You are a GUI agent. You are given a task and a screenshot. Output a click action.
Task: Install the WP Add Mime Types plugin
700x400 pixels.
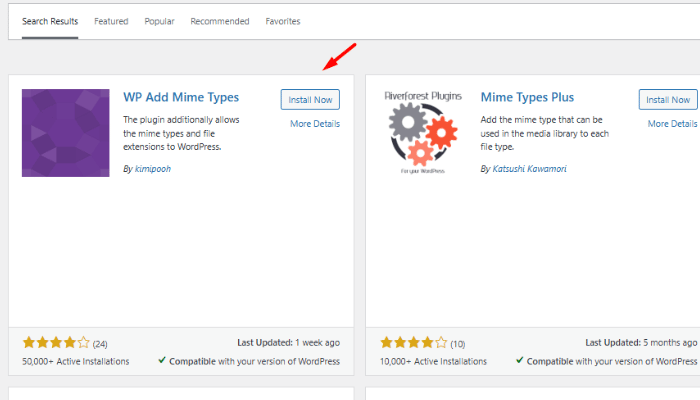pos(310,99)
